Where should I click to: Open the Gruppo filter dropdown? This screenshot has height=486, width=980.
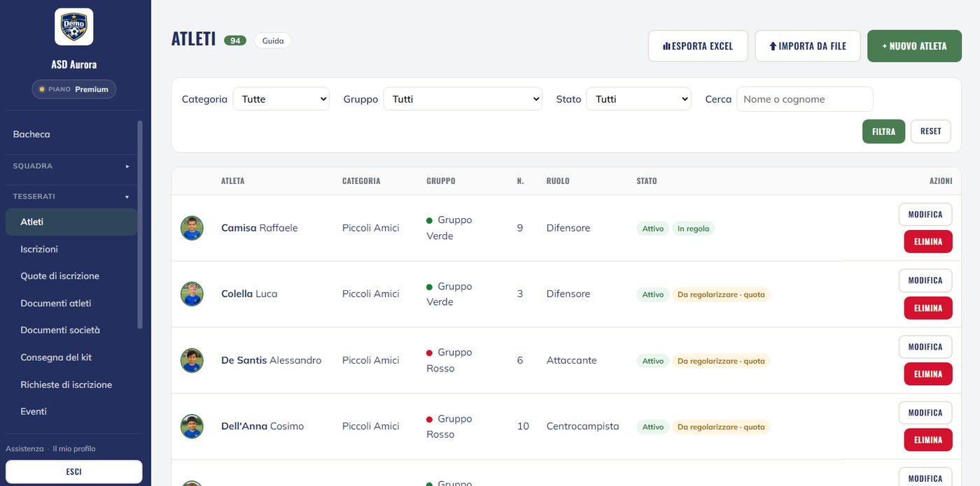463,99
